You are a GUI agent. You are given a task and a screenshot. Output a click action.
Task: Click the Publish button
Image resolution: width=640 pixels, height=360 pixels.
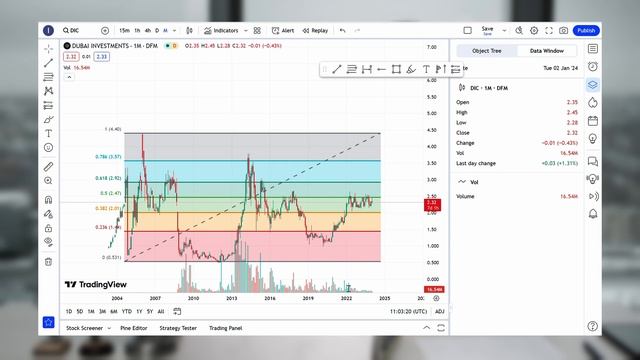(586, 31)
